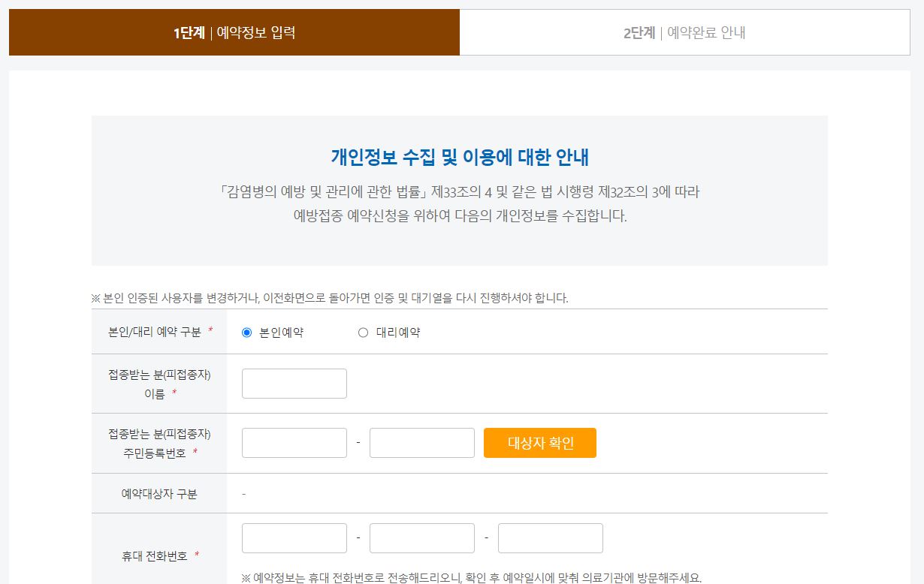This screenshot has height=584, width=924.
Task: Click the 개인정보 수집 및 이용에 대한 안내 heading
Action: pyautogui.click(x=460, y=157)
